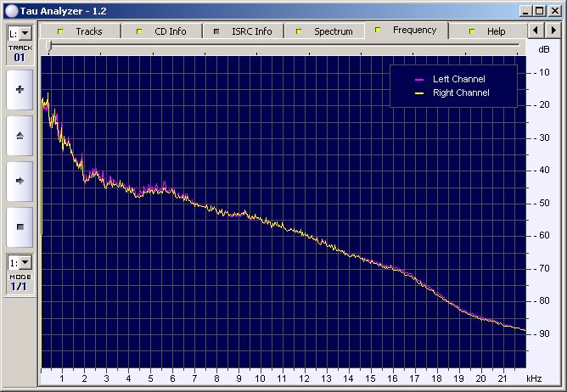Click the track number 01 display

click(20, 58)
